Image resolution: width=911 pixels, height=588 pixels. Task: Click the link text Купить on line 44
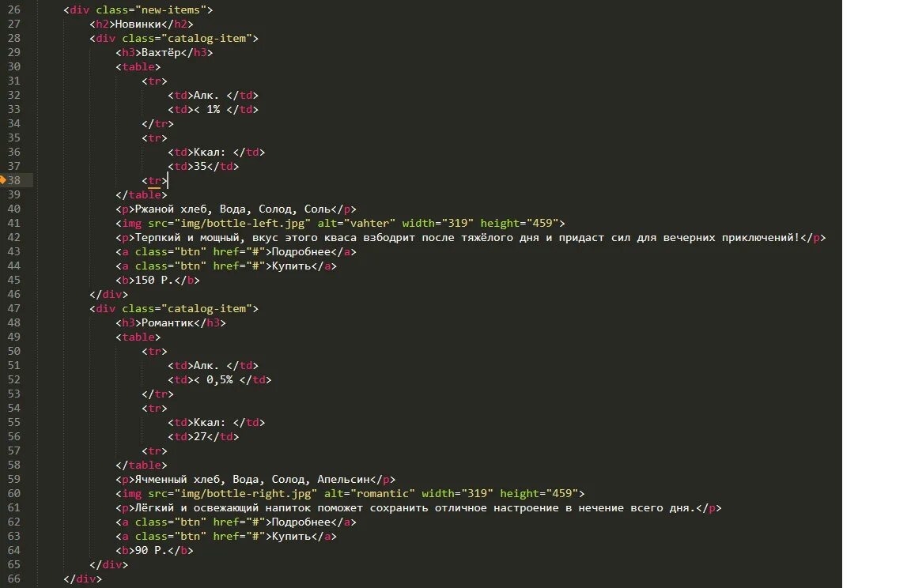291,266
